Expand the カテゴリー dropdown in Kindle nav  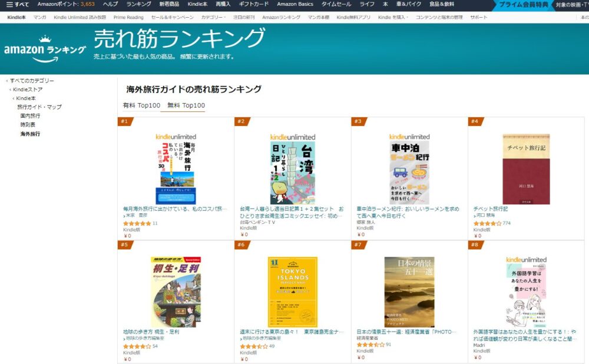[x=213, y=17]
